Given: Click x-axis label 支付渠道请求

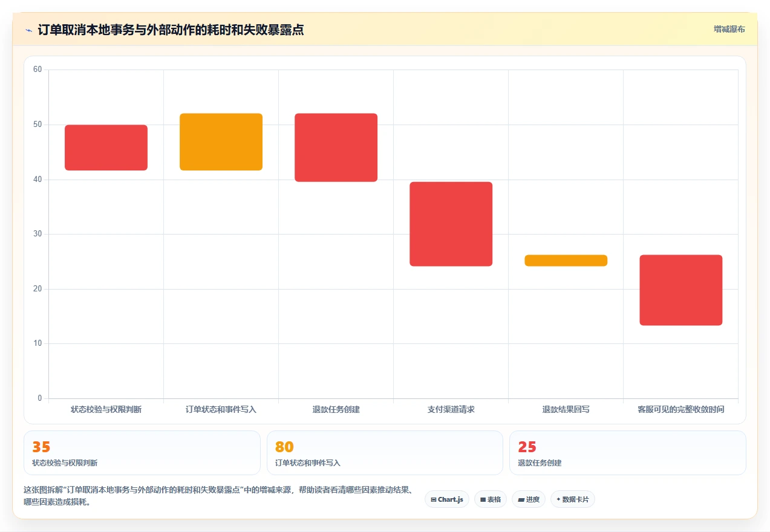Looking at the screenshot, I should 451,409.
